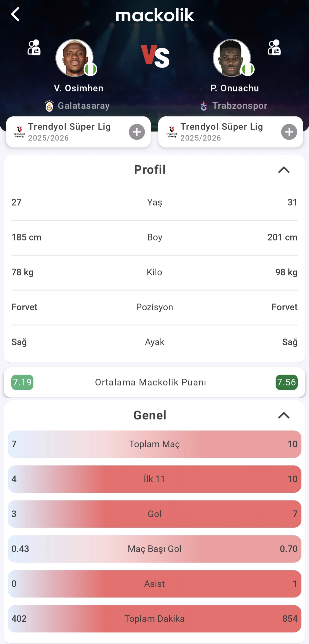Tap Osimhen's 7.19 rating badge
309x644 pixels.
[x=22, y=382]
